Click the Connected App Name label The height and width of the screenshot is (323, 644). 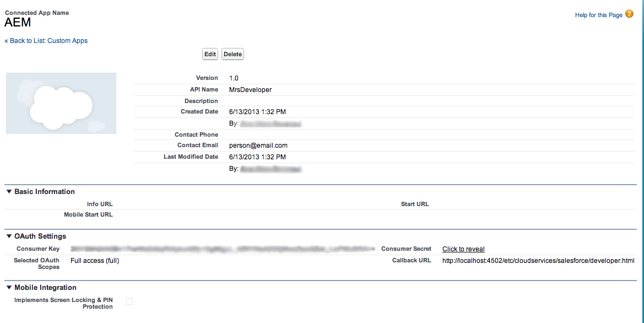point(37,13)
